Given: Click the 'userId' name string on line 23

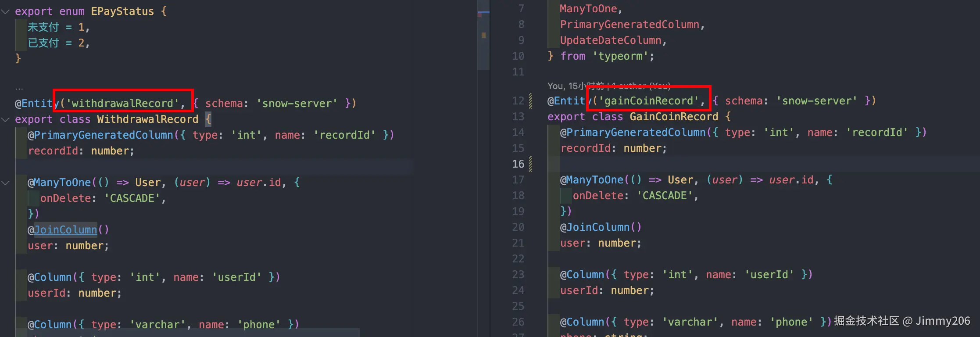Looking at the screenshot, I should [769, 275].
